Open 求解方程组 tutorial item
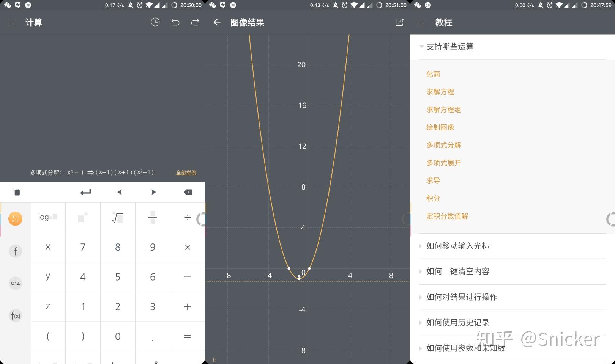This screenshot has height=364, width=615. pos(444,110)
